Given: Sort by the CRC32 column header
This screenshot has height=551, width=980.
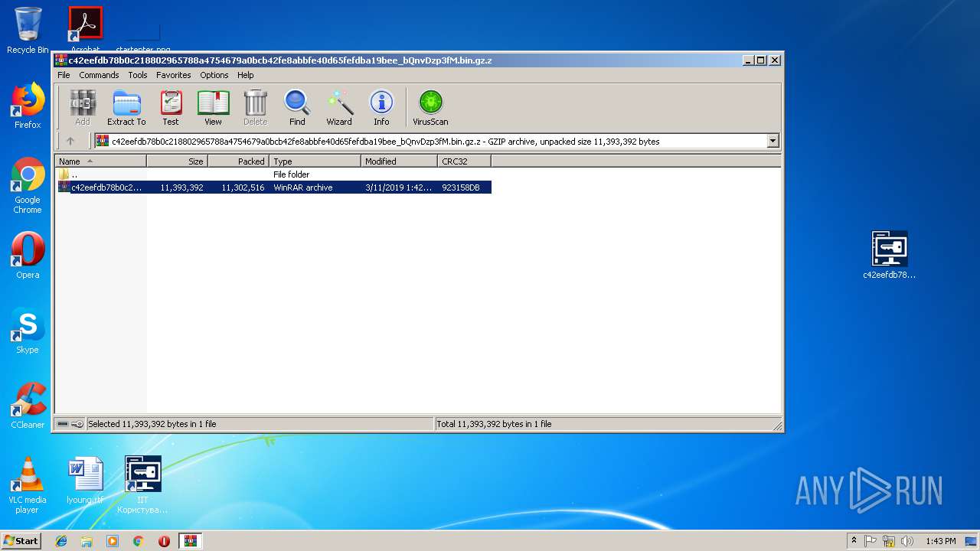Looking at the screenshot, I should [464, 161].
